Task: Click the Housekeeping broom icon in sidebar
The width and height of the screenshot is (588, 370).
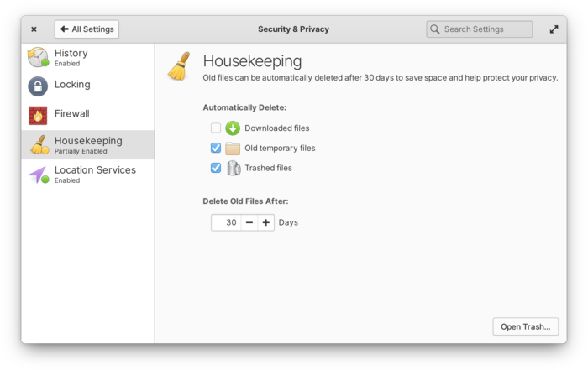Action: pos(39,144)
